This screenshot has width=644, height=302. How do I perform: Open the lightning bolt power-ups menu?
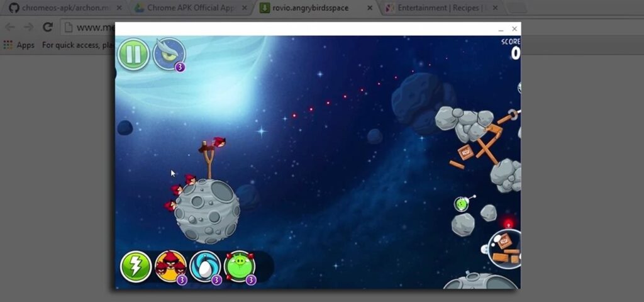[136, 266]
